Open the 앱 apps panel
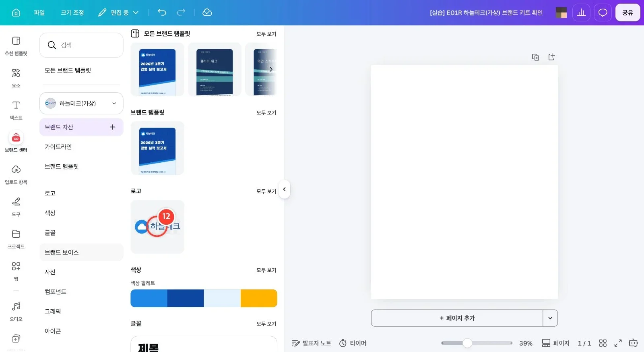This screenshot has height=352, width=644. tap(16, 271)
